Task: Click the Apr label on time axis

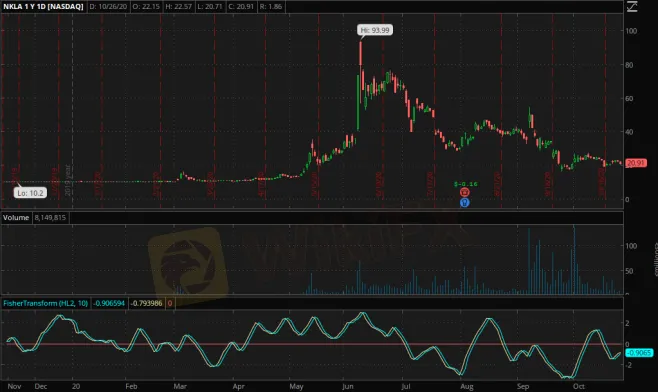Action: pyautogui.click(x=238, y=387)
